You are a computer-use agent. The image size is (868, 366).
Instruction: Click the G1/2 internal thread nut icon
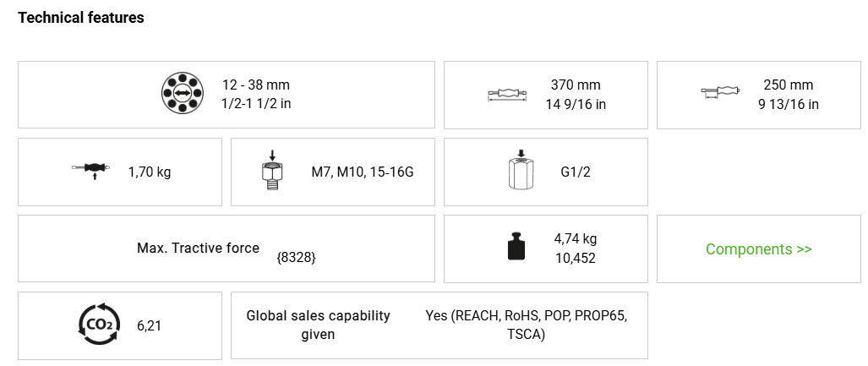click(521, 172)
